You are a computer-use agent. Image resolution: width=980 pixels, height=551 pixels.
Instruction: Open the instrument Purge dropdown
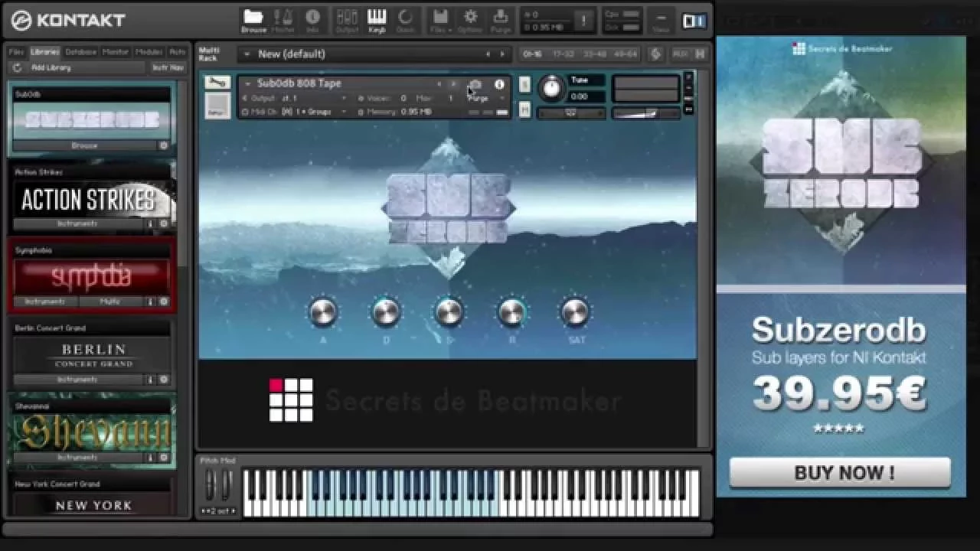tap(485, 98)
